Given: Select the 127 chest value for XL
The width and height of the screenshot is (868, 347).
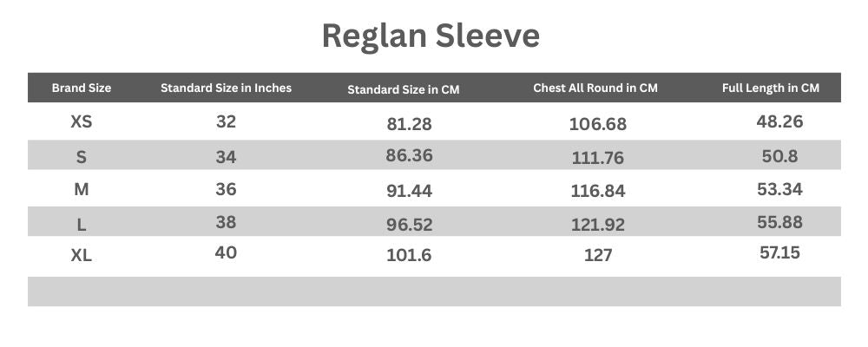Looking at the screenshot, I should pos(598,256).
